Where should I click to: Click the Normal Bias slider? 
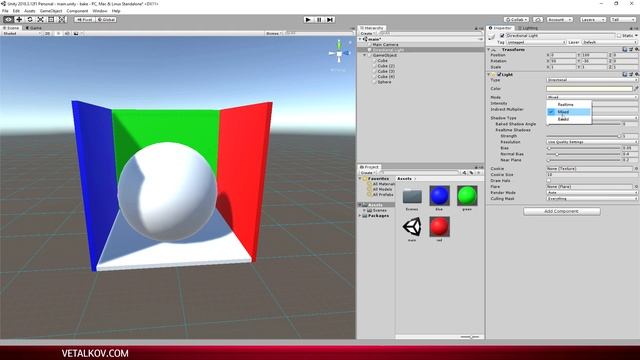click(x=584, y=154)
